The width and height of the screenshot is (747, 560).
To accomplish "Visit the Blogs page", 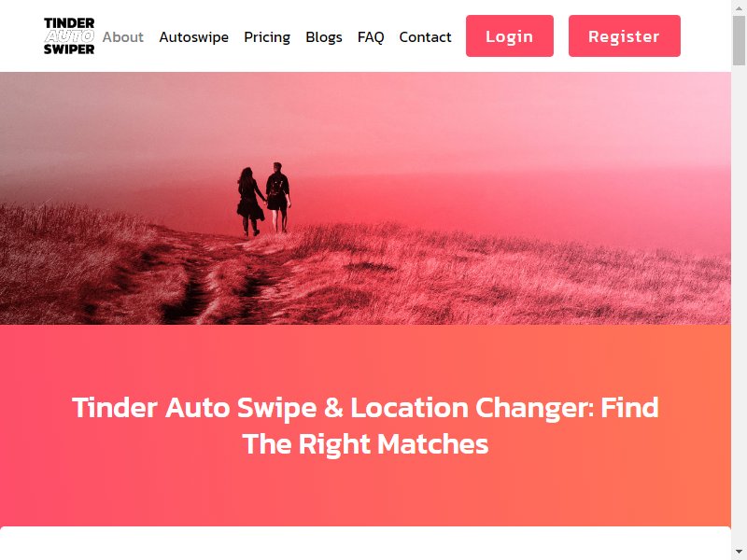I will point(324,36).
